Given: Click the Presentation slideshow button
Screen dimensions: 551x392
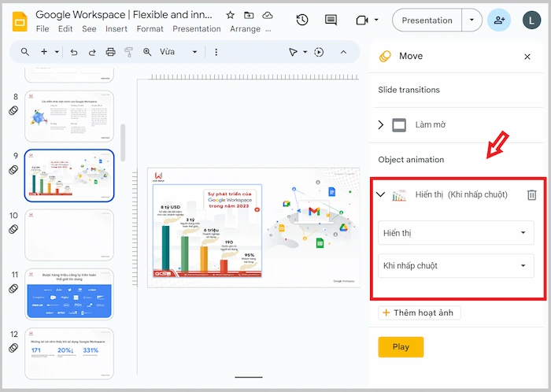Looking at the screenshot, I should pyautogui.click(x=427, y=20).
